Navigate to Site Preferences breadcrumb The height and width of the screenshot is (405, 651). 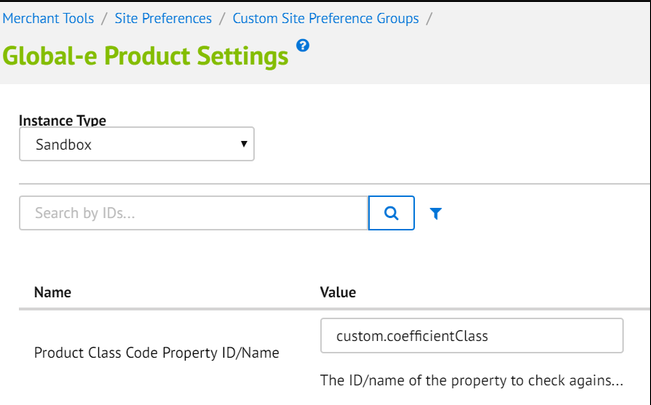pos(162,18)
